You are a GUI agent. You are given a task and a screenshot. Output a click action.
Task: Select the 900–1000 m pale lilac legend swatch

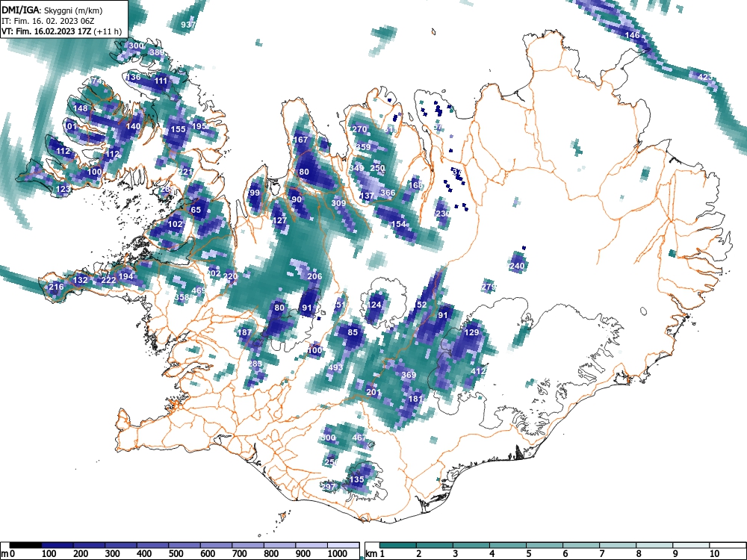click(x=311, y=545)
